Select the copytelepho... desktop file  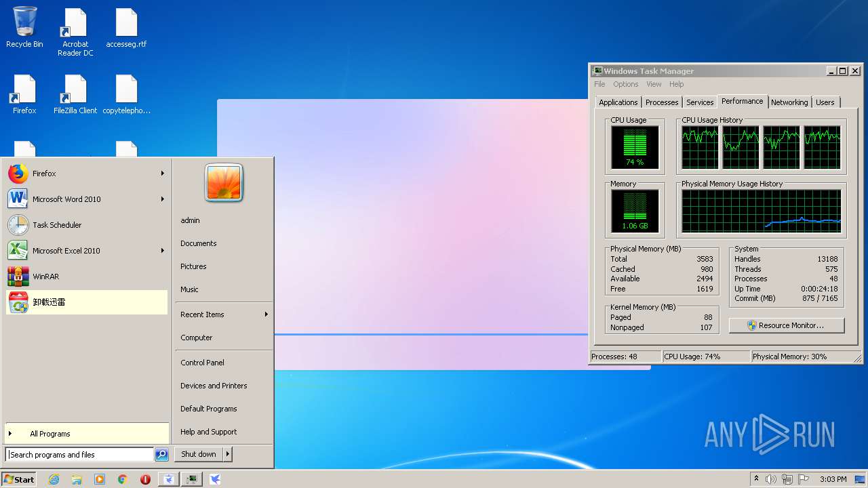(x=126, y=94)
